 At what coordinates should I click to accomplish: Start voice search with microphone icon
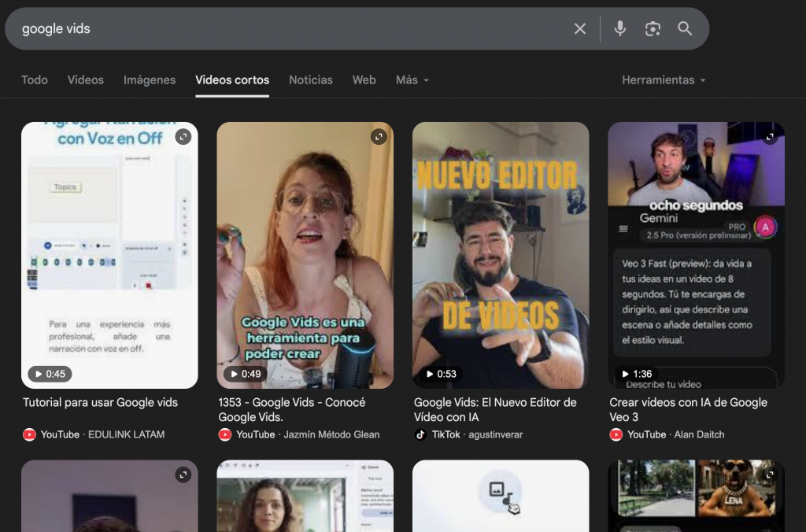tap(620, 29)
